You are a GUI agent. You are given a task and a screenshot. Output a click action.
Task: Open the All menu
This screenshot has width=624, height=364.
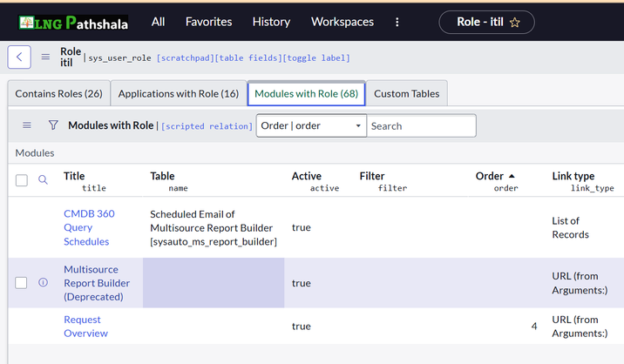[158, 22]
